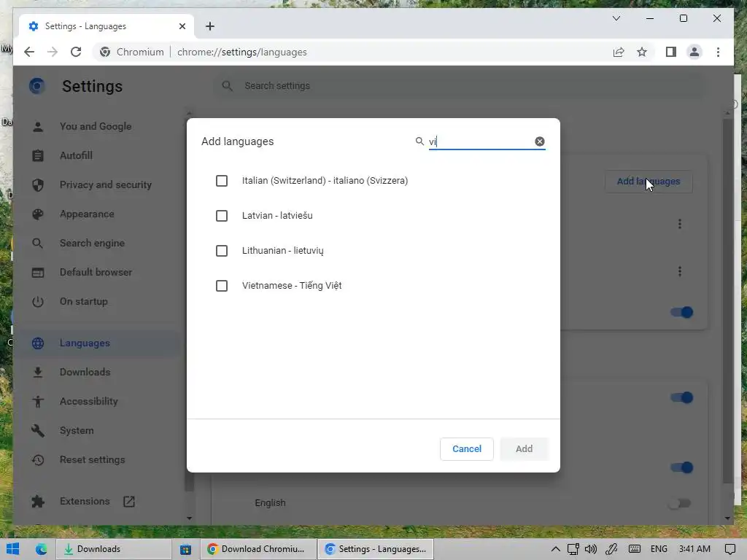Open Accessibility settings section
This screenshot has height=560, width=747.
pyautogui.click(x=88, y=402)
